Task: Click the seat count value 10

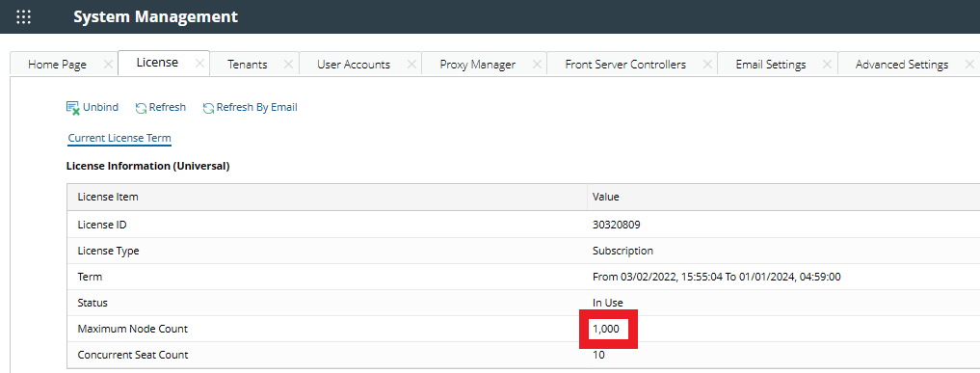Action: [598, 355]
